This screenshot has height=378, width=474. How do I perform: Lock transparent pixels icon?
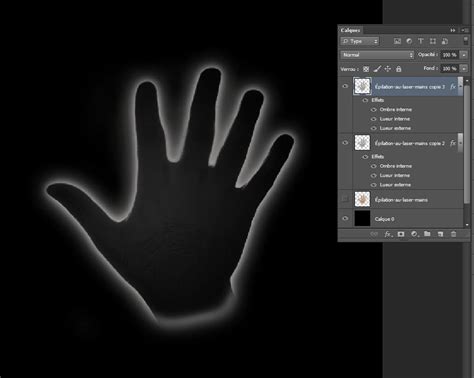[366, 69]
